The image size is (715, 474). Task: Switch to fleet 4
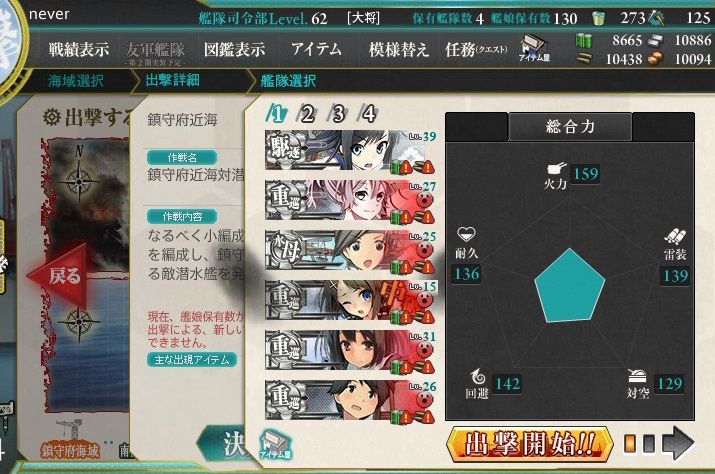(369, 114)
